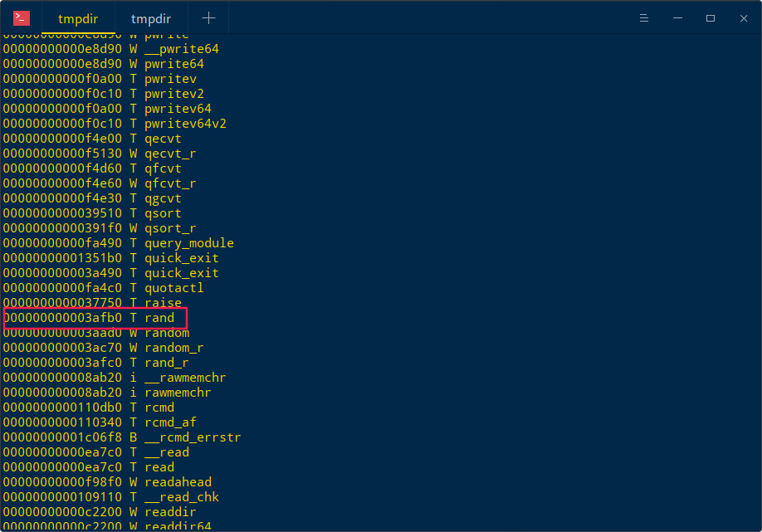Select the highlighted rand symbol line
This screenshot has width=762, height=532.
pyautogui.click(x=93, y=318)
